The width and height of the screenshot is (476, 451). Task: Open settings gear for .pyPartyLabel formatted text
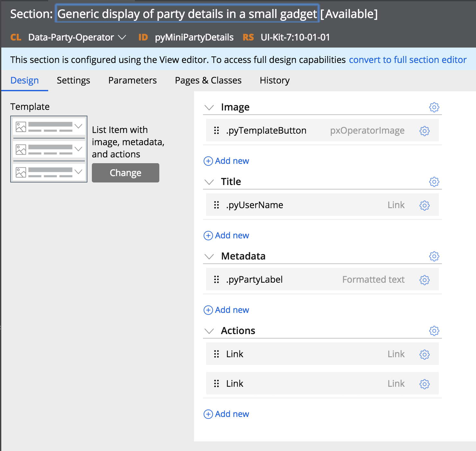424,280
